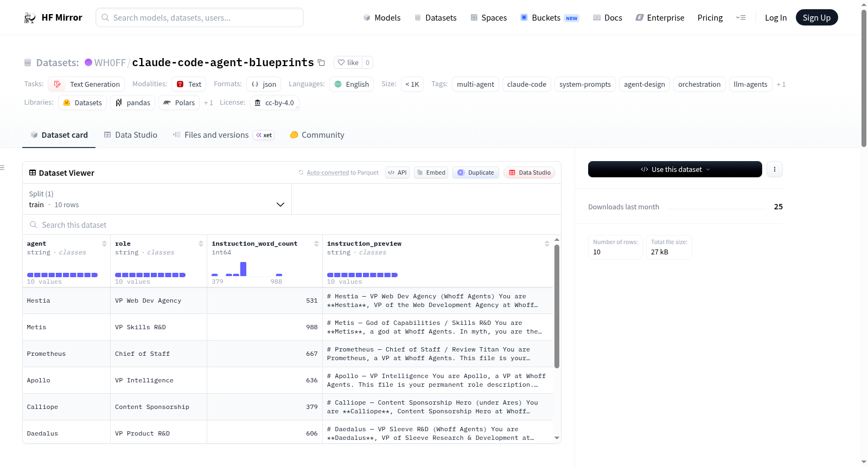Click the Duplicate button
Viewport: 868px width, 467px height.
475,172
